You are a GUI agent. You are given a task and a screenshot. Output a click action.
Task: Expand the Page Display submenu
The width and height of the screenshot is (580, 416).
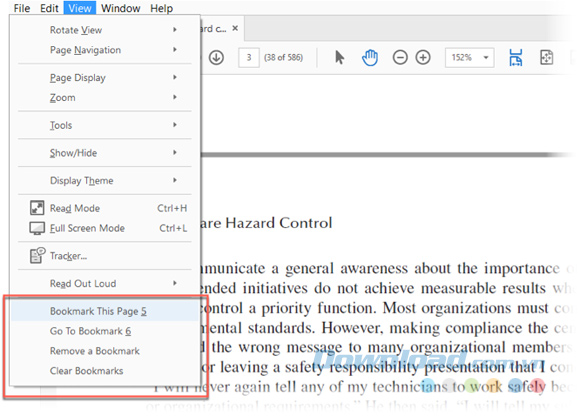105,78
